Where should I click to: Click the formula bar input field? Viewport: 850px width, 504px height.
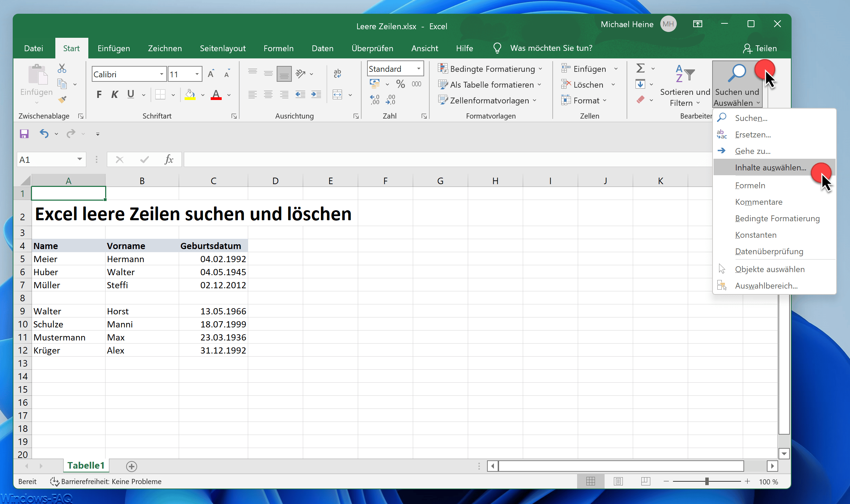point(448,159)
